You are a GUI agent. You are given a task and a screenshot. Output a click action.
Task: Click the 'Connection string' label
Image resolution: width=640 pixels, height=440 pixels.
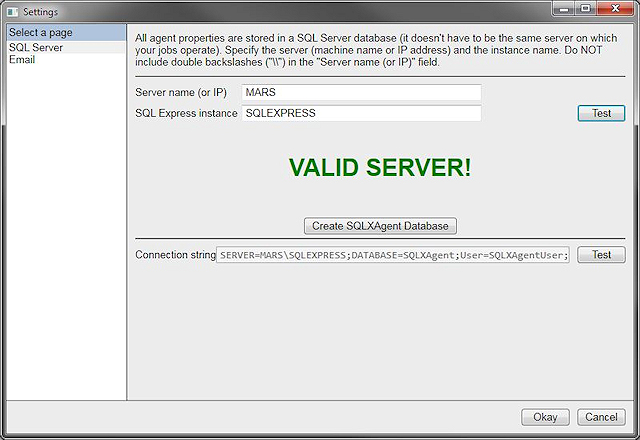pyautogui.click(x=176, y=255)
